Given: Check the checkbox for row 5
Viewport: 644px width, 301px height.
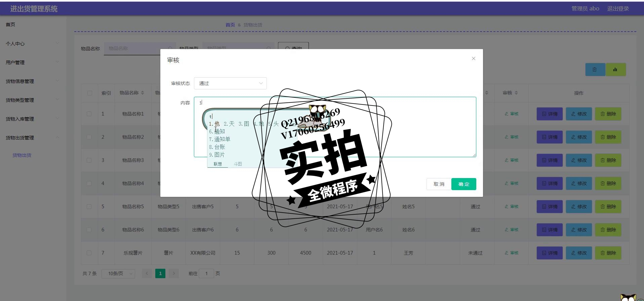Looking at the screenshot, I should tap(89, 207).
